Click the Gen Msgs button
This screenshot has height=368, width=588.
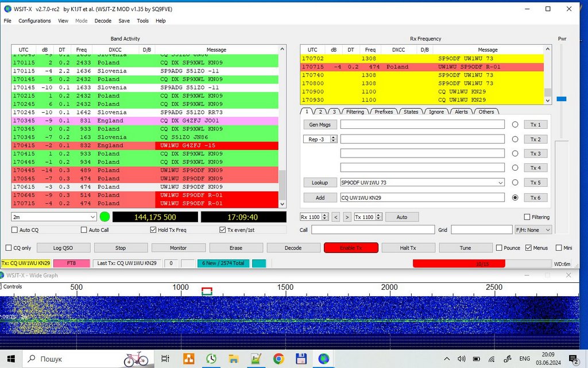(x=320, y=124)
